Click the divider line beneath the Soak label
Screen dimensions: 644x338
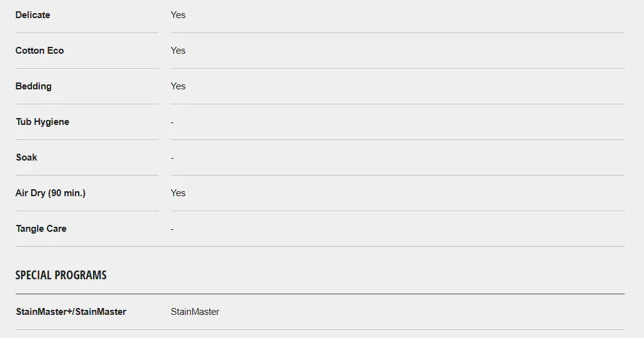pos(87,175)
